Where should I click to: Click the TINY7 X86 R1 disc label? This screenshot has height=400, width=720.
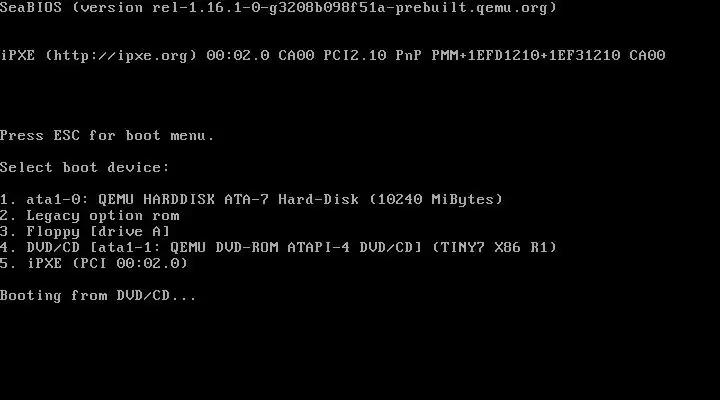click(494, 248)
